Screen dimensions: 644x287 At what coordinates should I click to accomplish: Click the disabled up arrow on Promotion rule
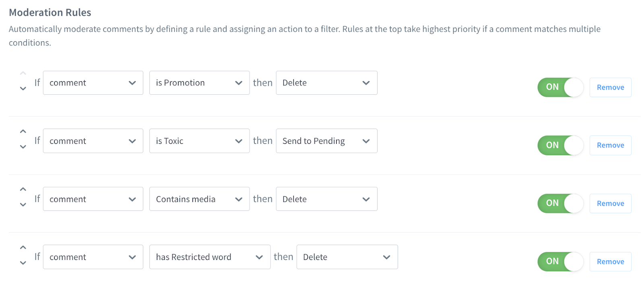[23, 73]
